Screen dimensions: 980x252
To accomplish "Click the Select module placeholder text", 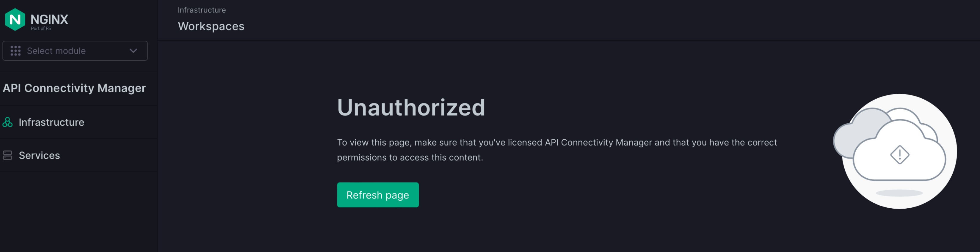I will [x=56, y=51].
